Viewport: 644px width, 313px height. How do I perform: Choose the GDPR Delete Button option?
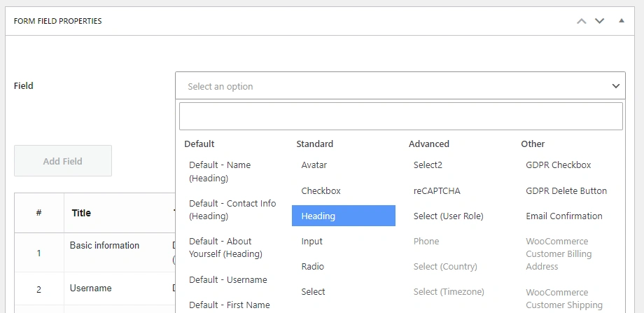pyautogui.click(x=566, y=190)
